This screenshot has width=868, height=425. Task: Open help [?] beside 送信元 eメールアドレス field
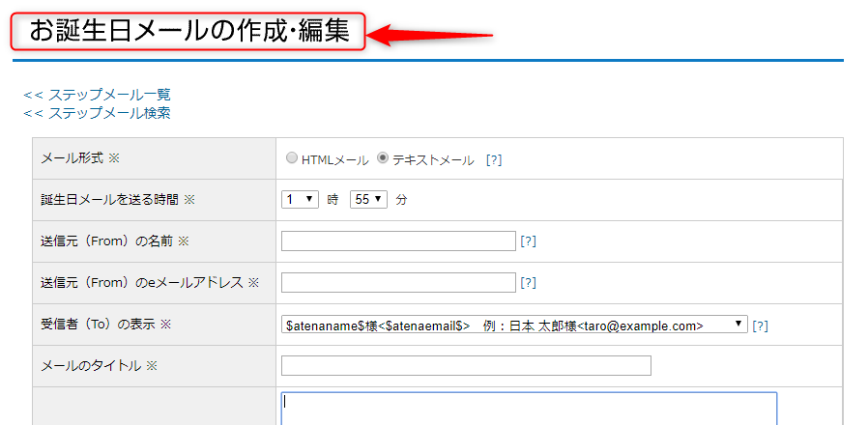(528, 283)
